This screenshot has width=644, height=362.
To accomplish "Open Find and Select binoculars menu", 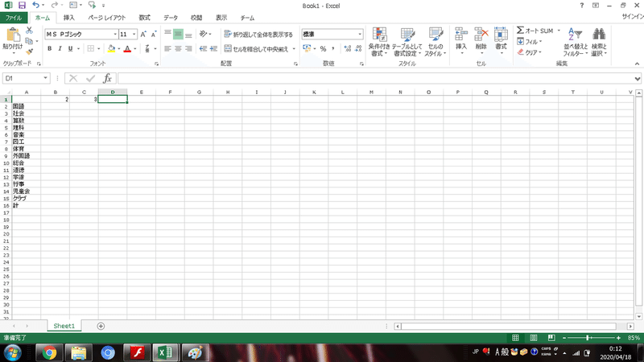I will pyautogui.click(x=599, y=42).
